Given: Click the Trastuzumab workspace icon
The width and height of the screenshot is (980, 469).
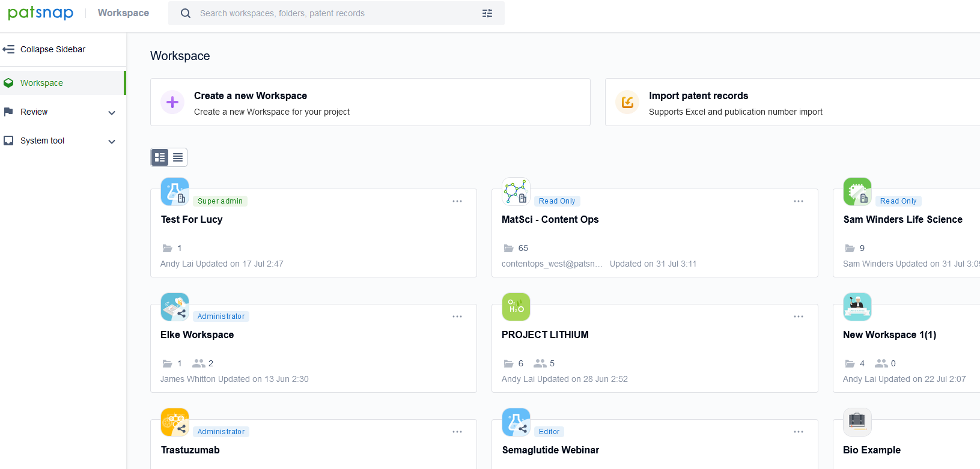Looking at the screenshot, I should click(x=175, y=422).
